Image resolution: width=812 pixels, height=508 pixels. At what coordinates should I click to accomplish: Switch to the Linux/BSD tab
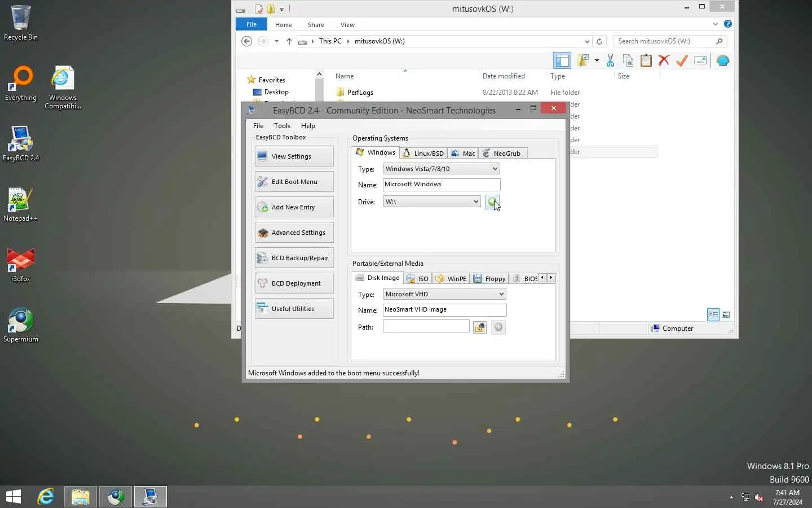[x=423, y=154]
